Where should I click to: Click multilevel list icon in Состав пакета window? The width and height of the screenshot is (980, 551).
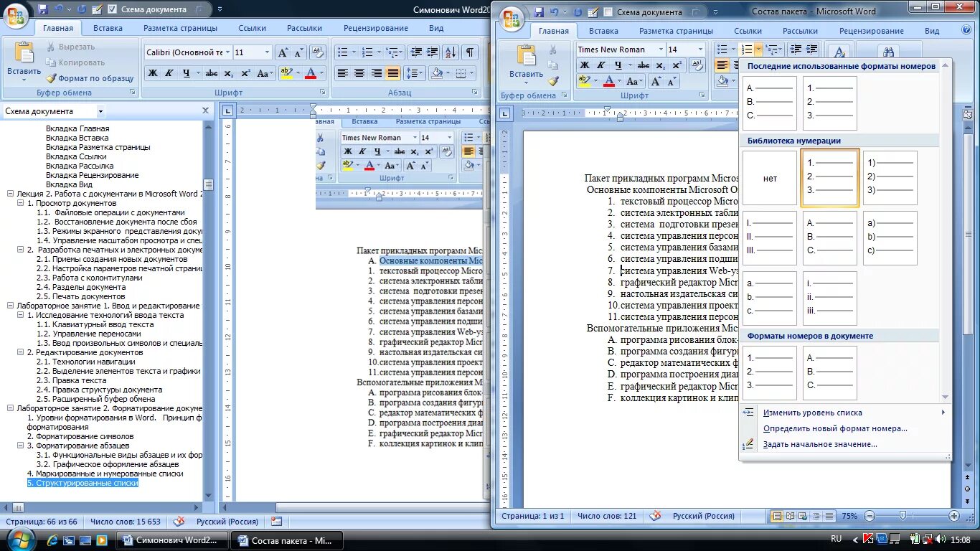click(x=771, y=50)
